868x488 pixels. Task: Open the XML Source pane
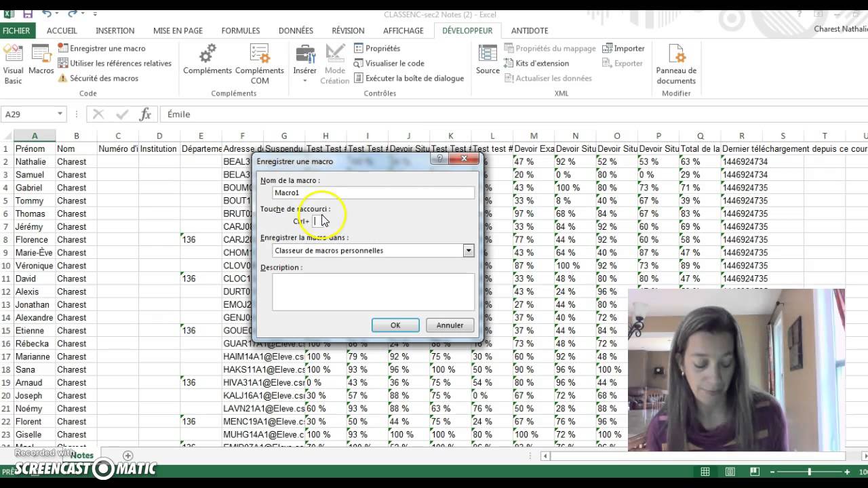coord(488,60)
